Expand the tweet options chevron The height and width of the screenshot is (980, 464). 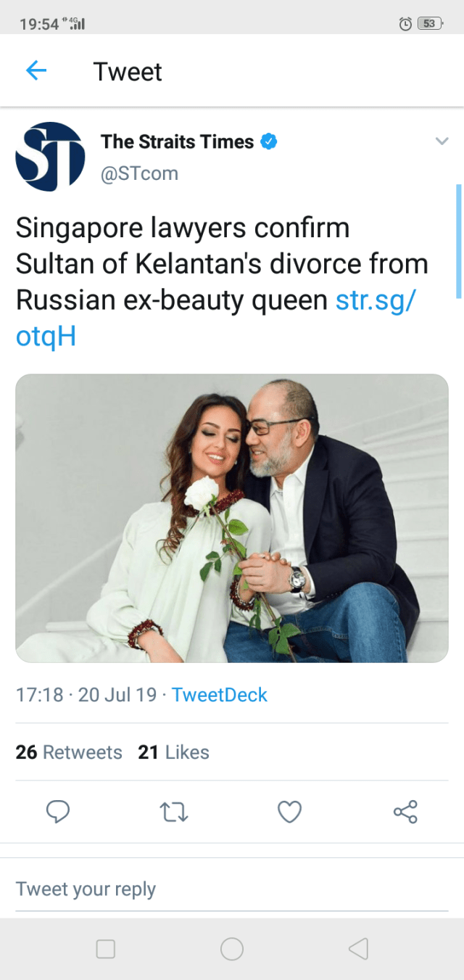(442, 141)
